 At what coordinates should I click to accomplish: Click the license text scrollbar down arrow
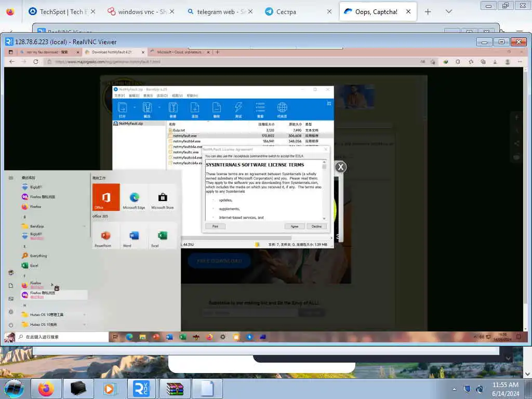pos(324,219)
